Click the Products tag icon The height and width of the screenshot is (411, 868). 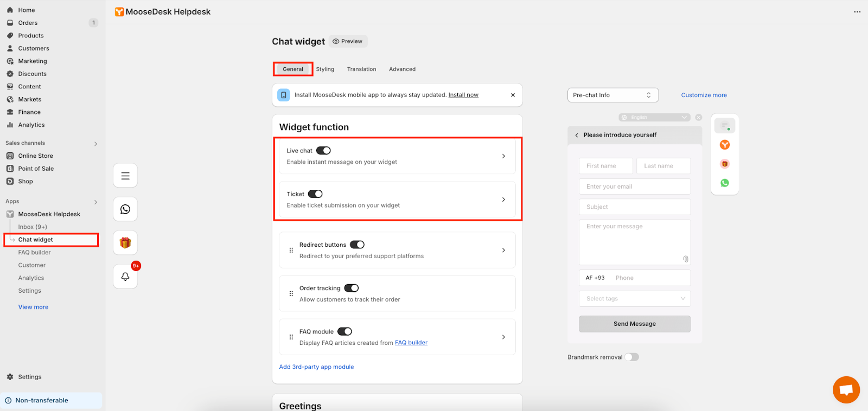coord(10,35)
